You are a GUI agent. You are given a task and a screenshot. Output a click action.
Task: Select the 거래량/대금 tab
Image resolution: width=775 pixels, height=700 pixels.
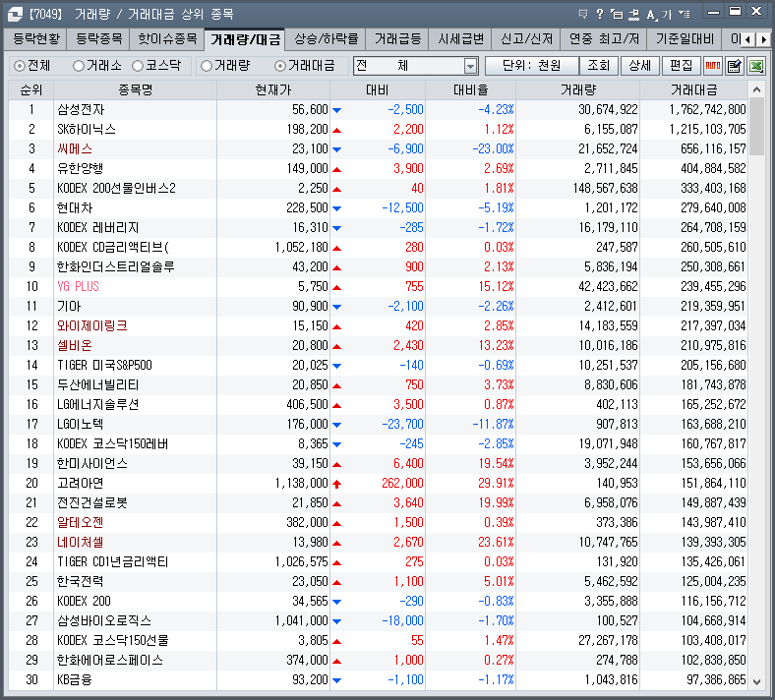(x=245, y=39)
